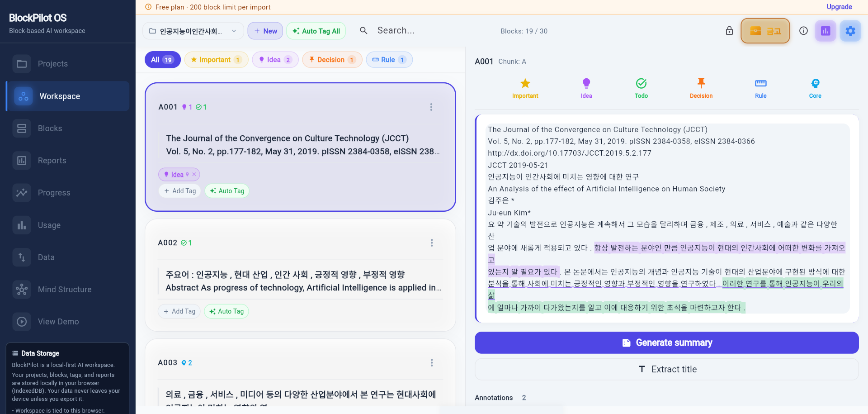
Task: Open the Upgrade link
Action: pyautogui.click(x=839, y=7)
